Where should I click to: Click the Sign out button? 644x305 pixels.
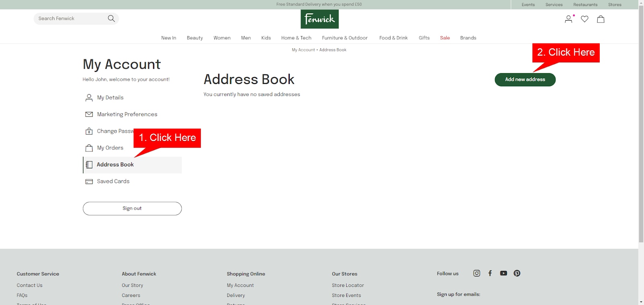pos(132,209)
